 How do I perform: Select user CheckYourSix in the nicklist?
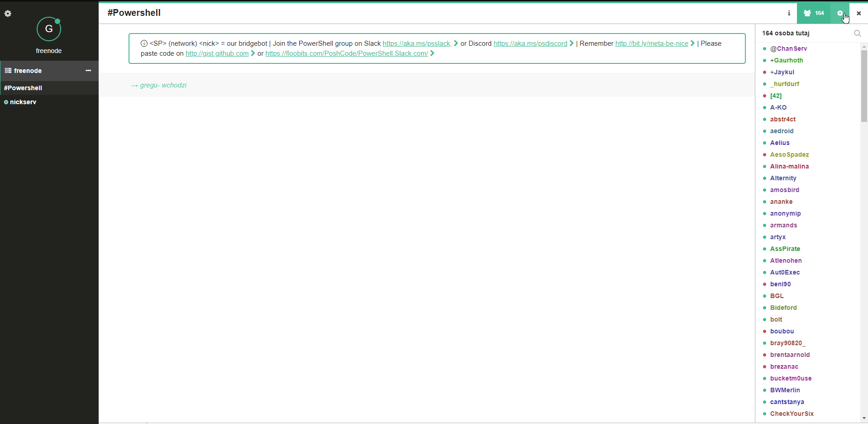point(792,414)
